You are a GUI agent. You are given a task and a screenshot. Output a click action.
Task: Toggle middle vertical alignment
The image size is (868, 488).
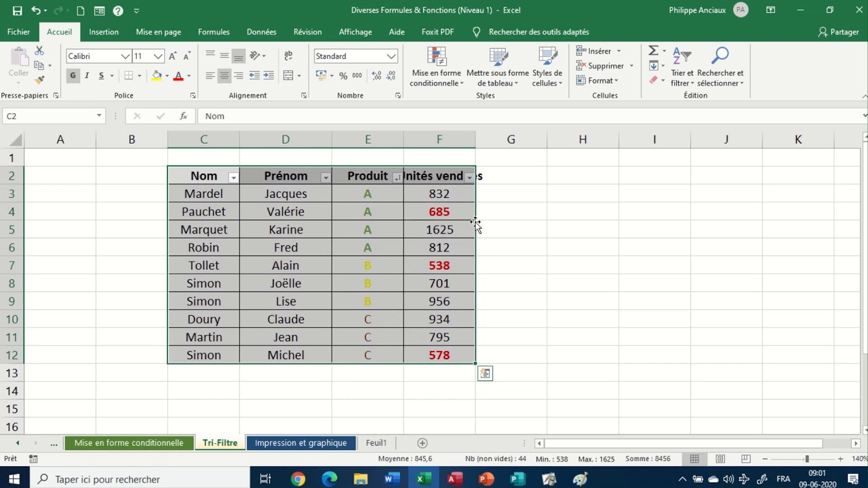click(224, 56)
